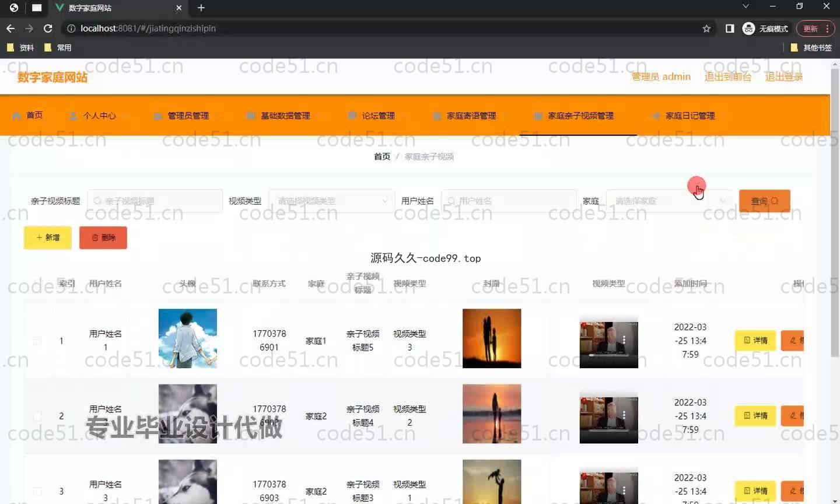Click the 用户姓名 column header
Screen dimensions: 840x504
click(x=106, y=283)
